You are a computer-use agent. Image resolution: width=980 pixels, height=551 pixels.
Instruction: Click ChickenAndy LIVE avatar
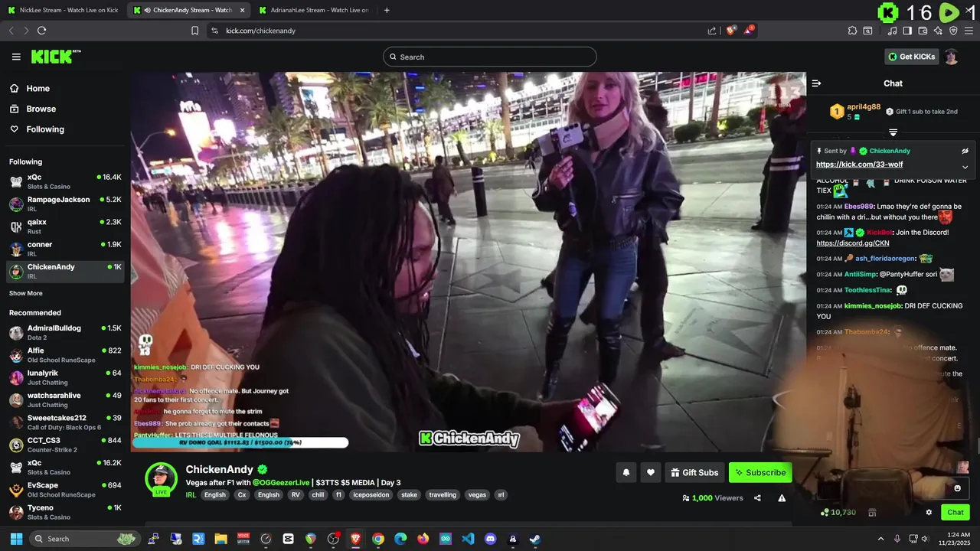point(162,480)
